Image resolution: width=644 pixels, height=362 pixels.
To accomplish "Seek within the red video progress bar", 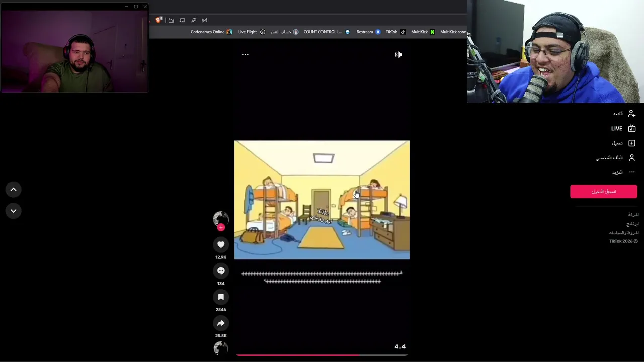I will 321,355.
